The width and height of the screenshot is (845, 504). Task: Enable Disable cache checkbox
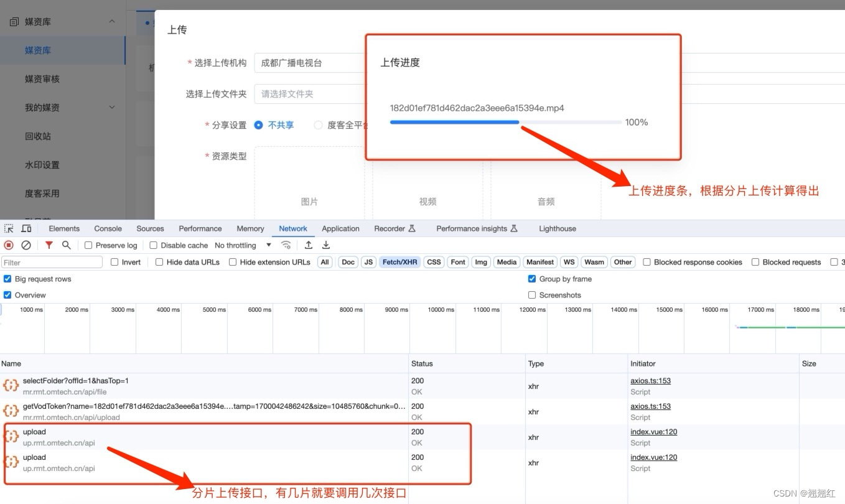point(154,245)
